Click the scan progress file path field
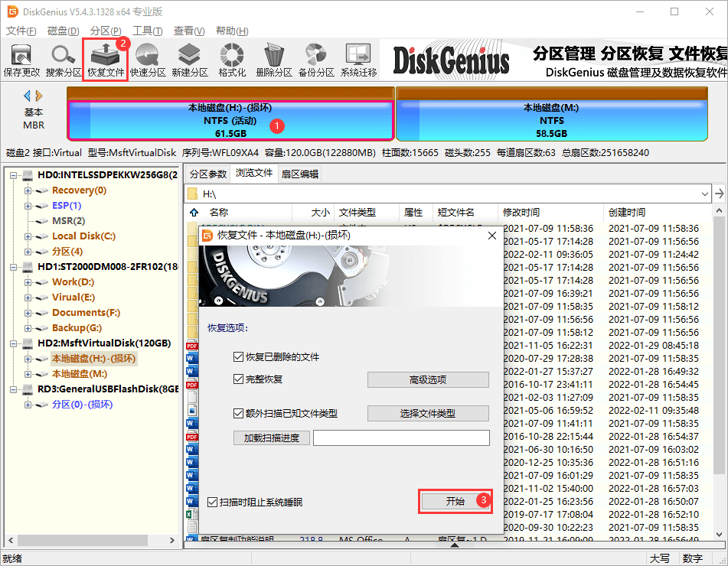 coord(401,438)
